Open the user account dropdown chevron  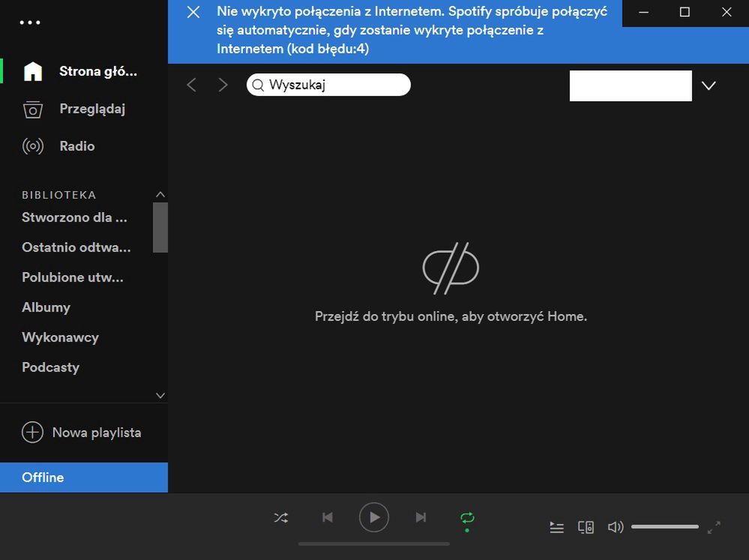[709, 85]
